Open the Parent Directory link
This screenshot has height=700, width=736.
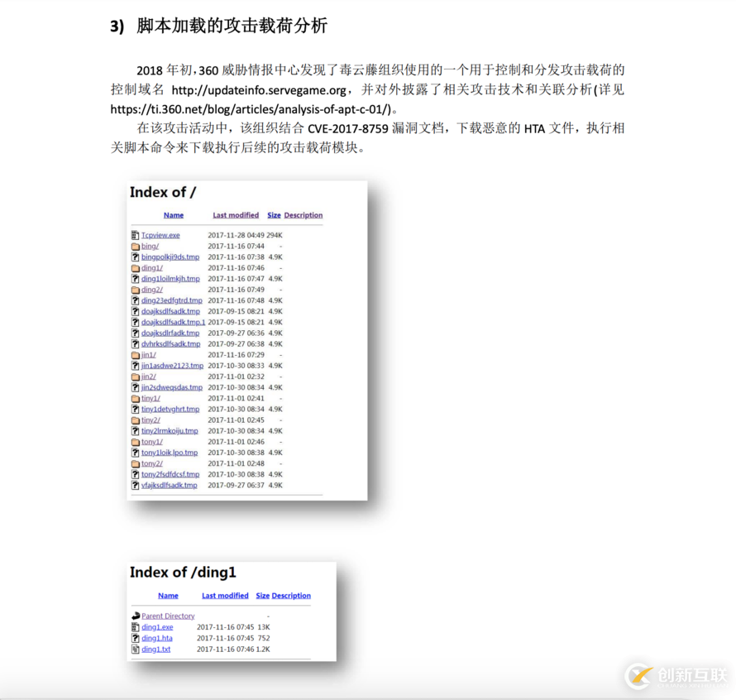(166, 616)
